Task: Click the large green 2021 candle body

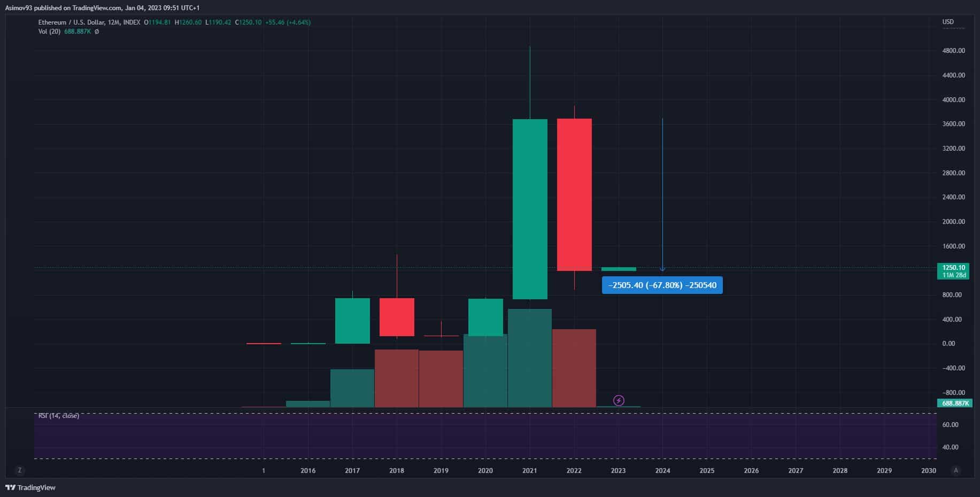Action: [530, 209]
